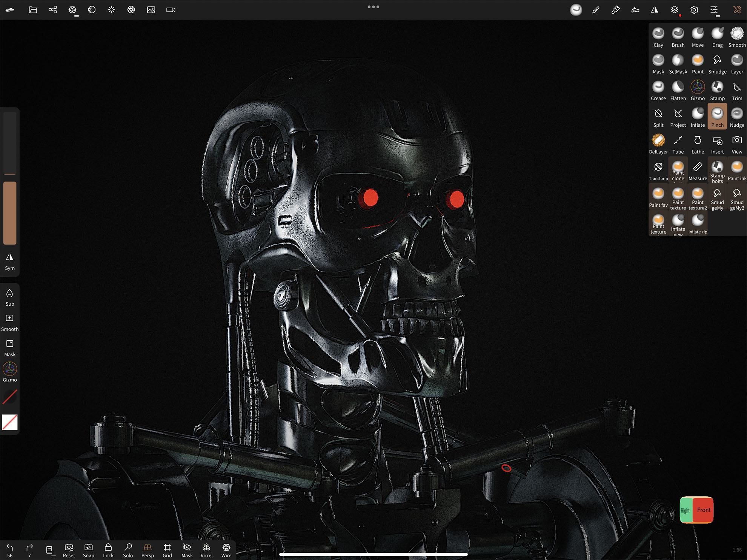
Task: Toggle Persp perspective mode
Action: [x=148, y=550]
